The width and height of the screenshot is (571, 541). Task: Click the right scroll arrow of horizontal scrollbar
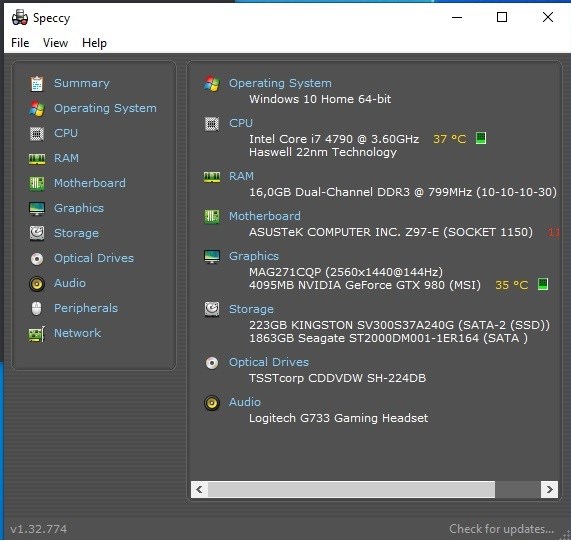549,490
